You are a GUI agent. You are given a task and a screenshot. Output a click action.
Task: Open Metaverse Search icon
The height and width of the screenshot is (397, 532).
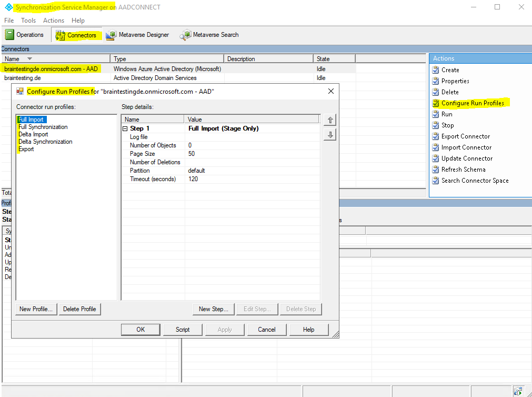[x=185, y=35]
